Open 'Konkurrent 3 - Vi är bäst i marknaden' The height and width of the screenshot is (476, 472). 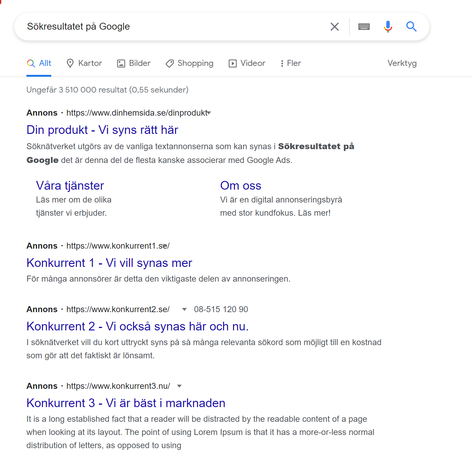tap(126, 403)
